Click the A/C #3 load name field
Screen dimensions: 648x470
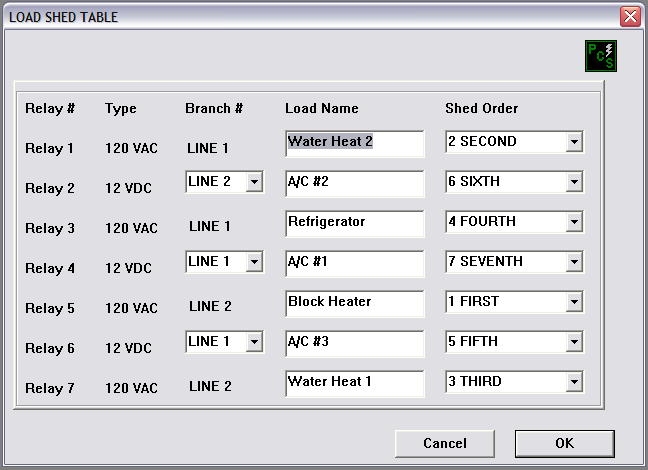(x=355, y=344)
